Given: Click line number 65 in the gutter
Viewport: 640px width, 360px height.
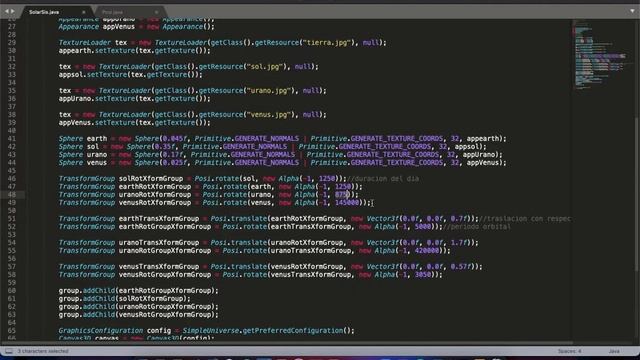Looking at the screenshot, I should tap(11, 331).
